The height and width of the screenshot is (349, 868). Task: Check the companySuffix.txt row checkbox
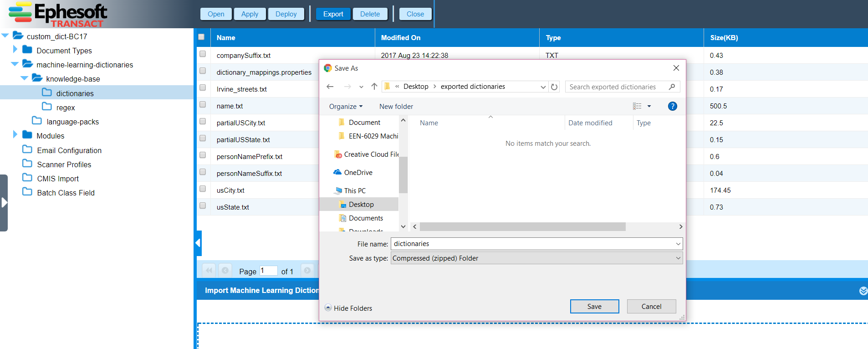(203, 54)
